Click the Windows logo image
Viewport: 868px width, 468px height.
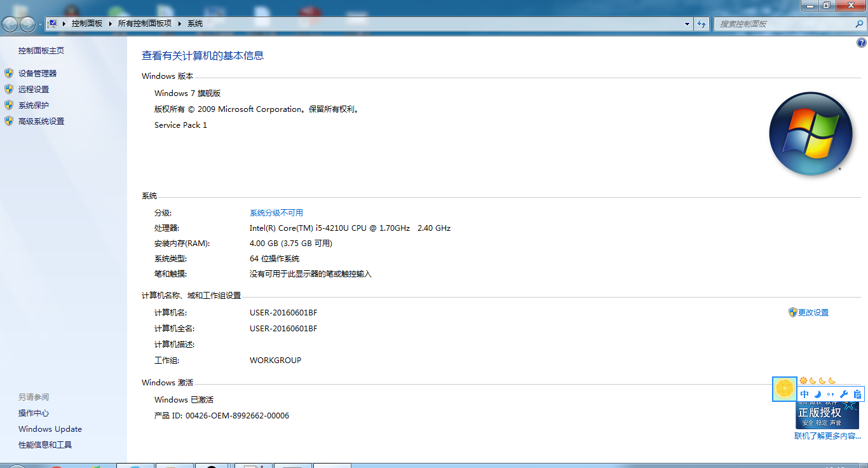tap(810, 134)
